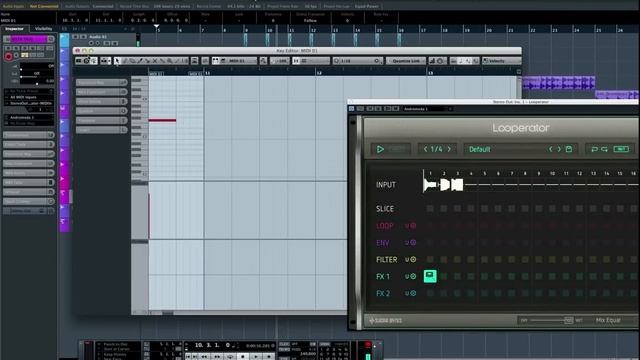Click the Quantize Link length field
This screenshot has height=360, width=640.
pyautogui.click(x=405, y=61)
